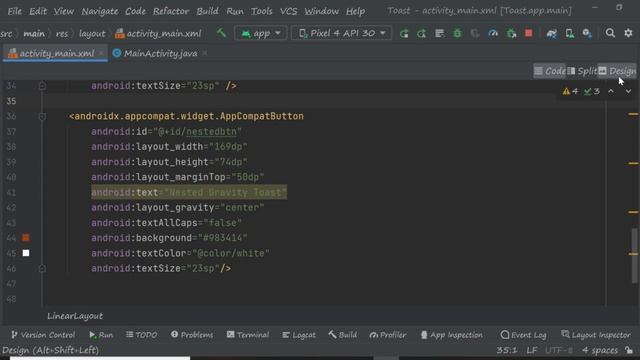
Task: Open the SDK Manager icon
Action: [587, 33]
